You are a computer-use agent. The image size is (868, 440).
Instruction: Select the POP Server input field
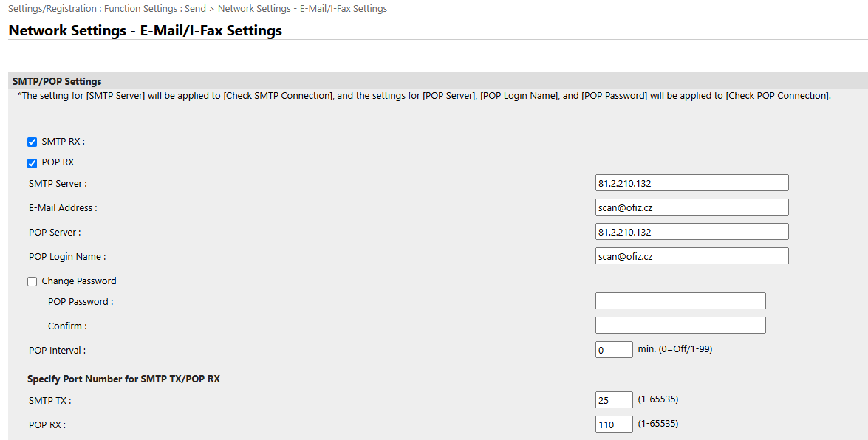[691, 232]
